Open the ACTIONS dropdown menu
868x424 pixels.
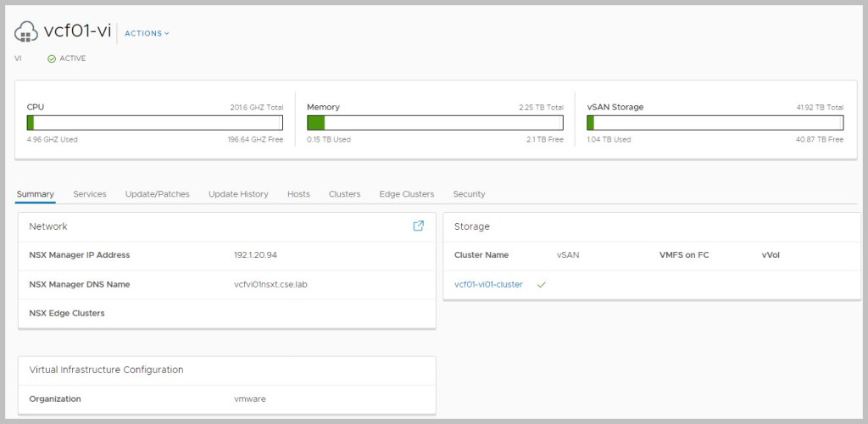click(147, 33)
